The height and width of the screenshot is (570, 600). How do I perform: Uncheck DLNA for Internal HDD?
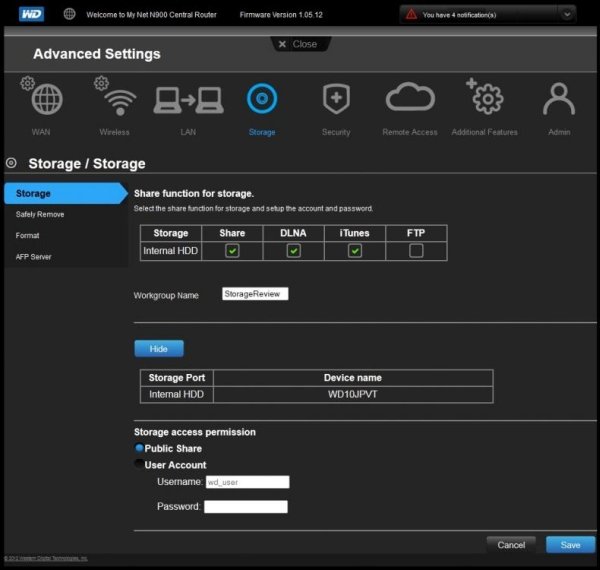coord(293,251)
